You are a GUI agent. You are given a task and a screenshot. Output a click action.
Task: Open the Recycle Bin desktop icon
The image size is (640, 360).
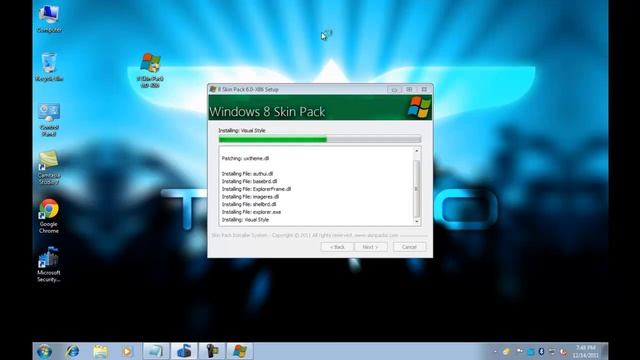[x=49, y=67]
